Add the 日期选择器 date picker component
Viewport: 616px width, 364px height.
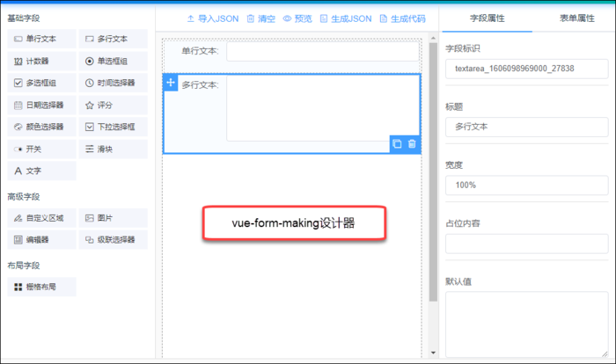pos(41,105)
